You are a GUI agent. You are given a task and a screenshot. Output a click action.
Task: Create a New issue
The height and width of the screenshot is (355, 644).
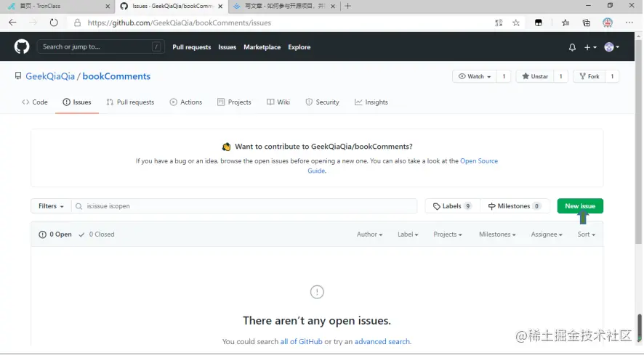[580, 206]
